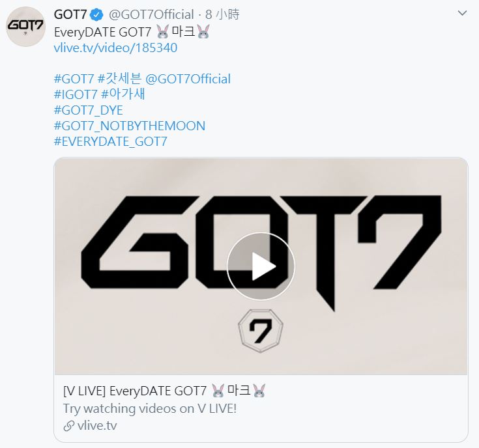Click the GOT7 logo thumbnail image
Image resolution: width=479 pixels, height=448 pixels.
pos(261,266)
